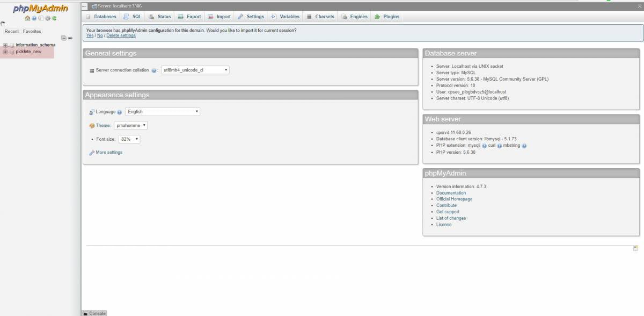The height and width of the screenshot is (316, 644).
Task: Open the Variables tab
Action: pyautogui.click(x=285, y=17)
